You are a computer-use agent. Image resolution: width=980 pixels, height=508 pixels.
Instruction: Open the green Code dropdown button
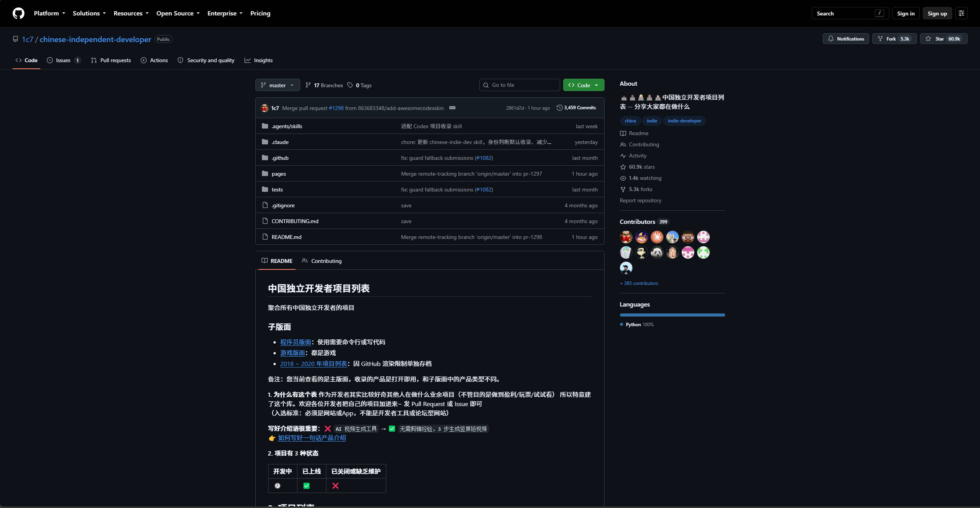coord(584,85)
